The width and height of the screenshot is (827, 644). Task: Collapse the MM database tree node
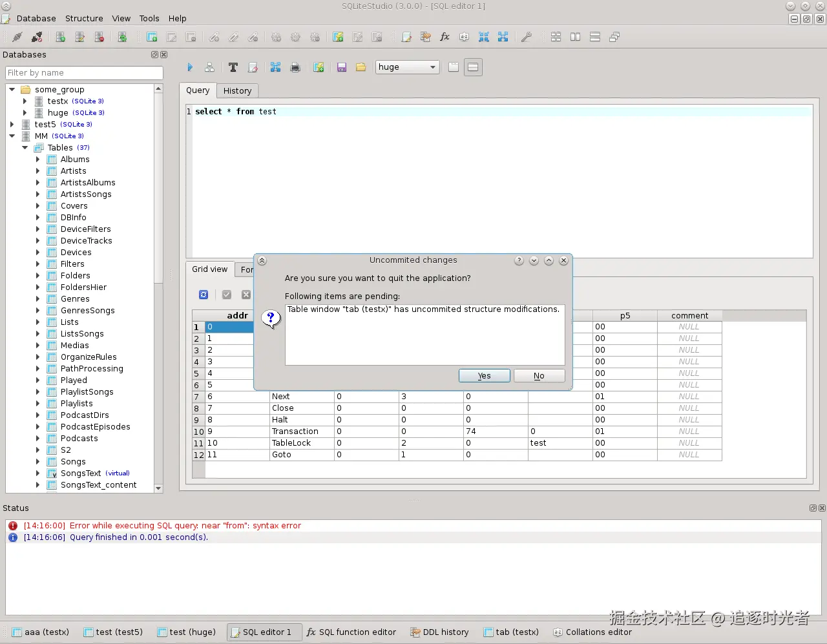tap(12, 136)
